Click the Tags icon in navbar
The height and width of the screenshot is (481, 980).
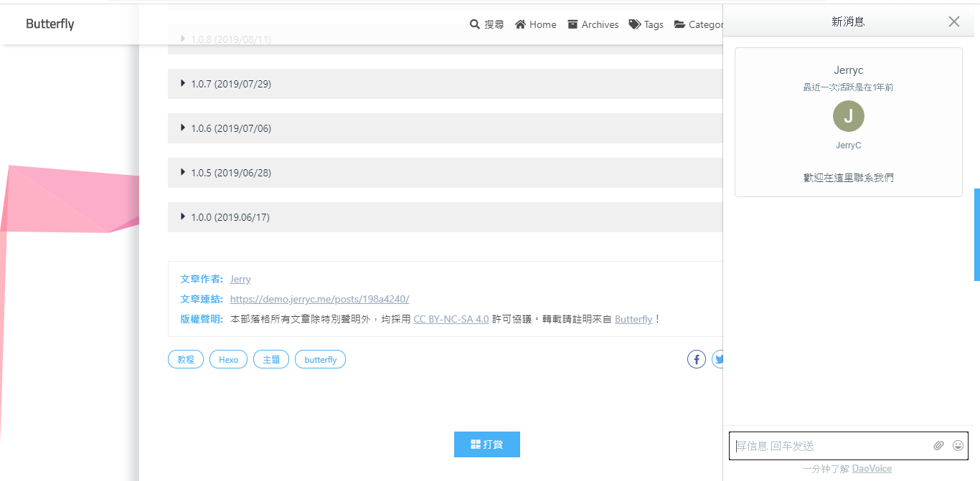[634, 24]
